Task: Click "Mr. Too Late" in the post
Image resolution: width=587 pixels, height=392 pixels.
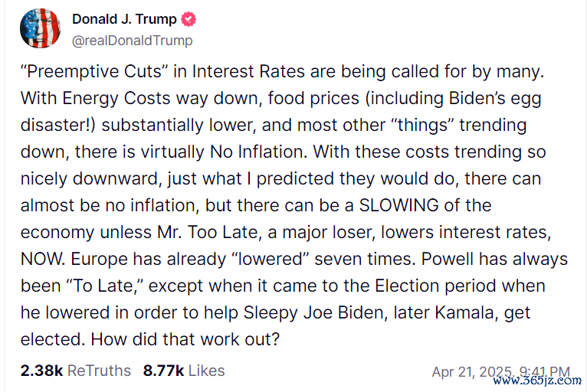Action: point(208,232)
